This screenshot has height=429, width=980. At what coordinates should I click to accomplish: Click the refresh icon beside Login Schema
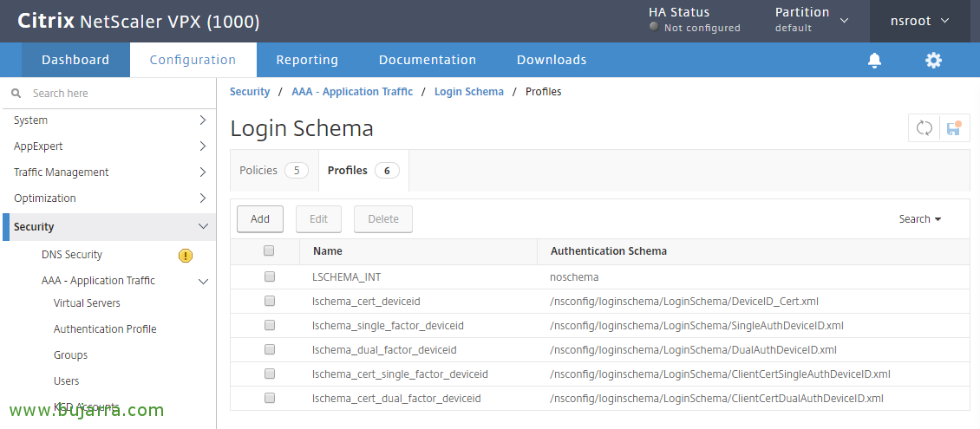924,128
